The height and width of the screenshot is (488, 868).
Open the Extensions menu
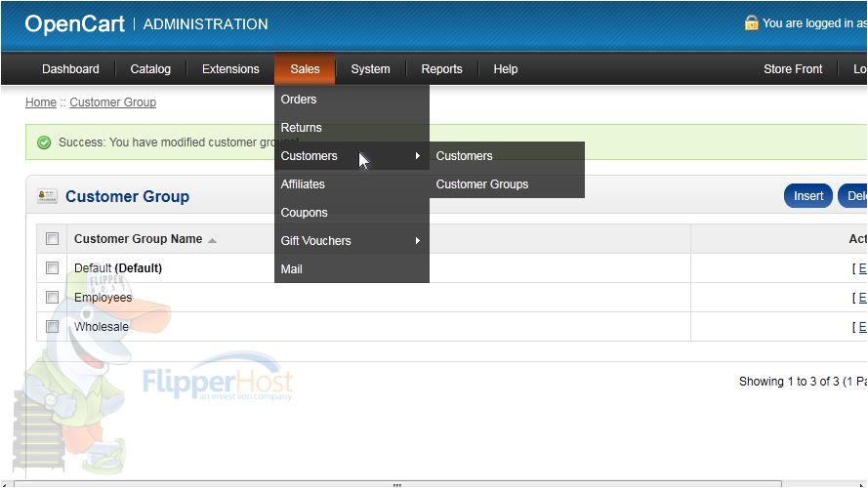pos(230,69)
